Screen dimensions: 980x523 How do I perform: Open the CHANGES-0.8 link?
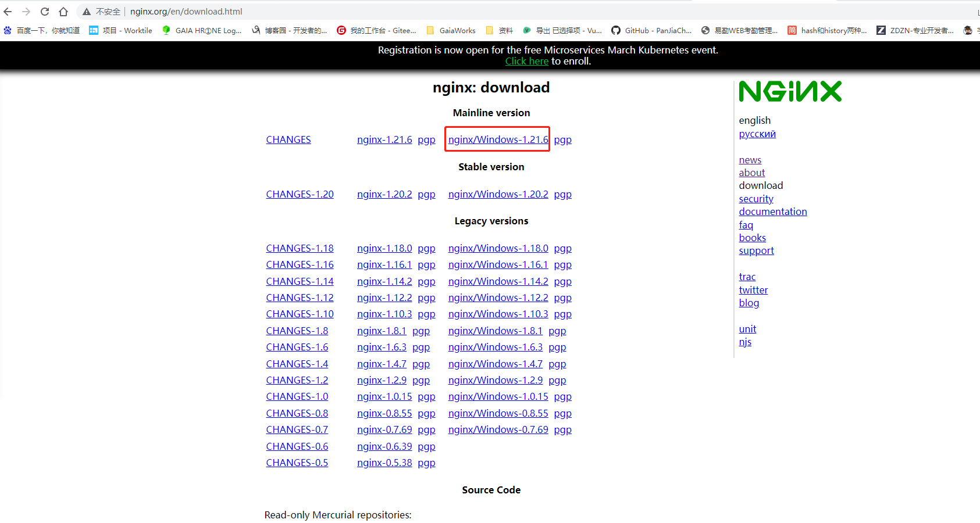pyautogui.click(x=297, y=413)
